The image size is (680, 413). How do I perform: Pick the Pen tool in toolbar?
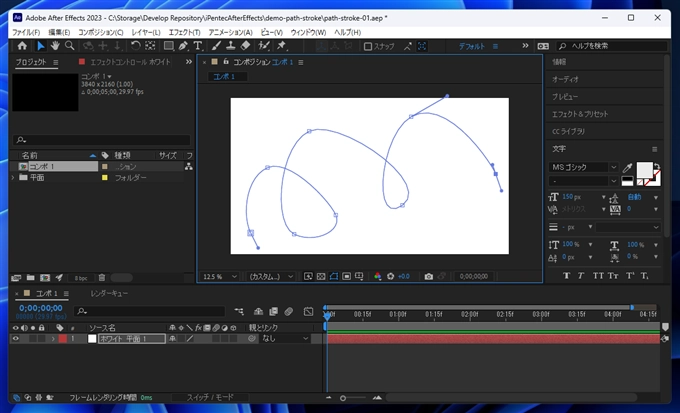[183, 46]
